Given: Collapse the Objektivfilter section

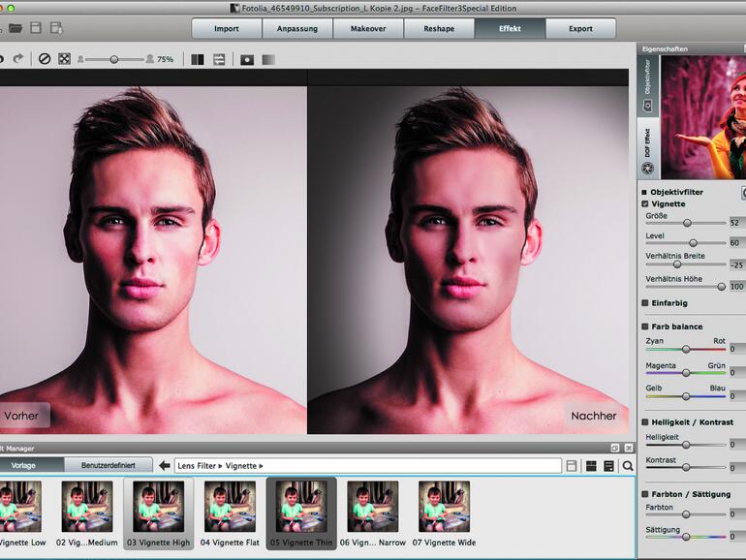Looking at the screenshot, I should tap(645, 192).
